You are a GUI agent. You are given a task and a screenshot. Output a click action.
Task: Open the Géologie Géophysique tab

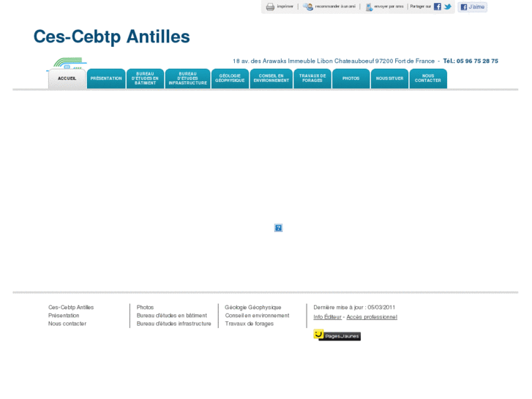tap(230, 79)
